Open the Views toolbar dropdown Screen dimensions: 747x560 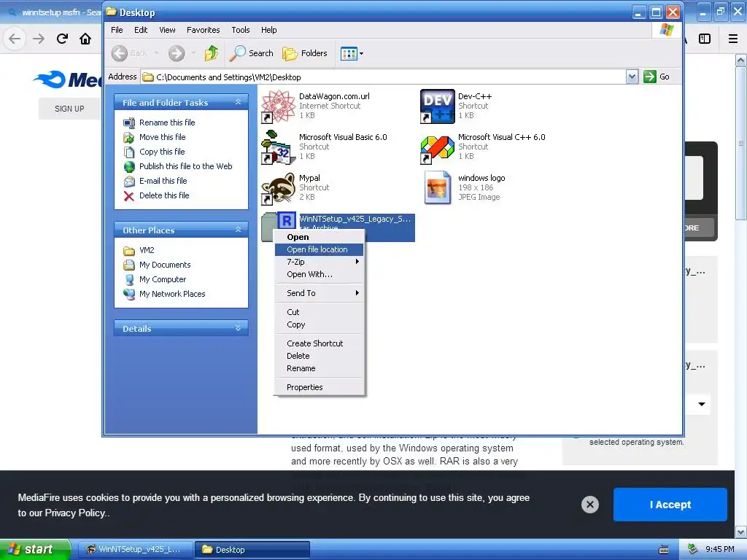click(352, 53)
